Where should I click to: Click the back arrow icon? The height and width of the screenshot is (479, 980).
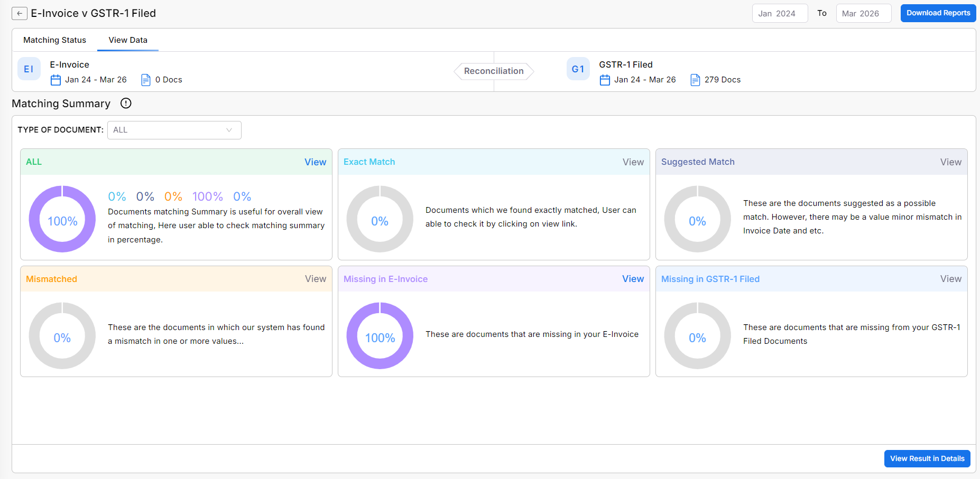point(20,14)
